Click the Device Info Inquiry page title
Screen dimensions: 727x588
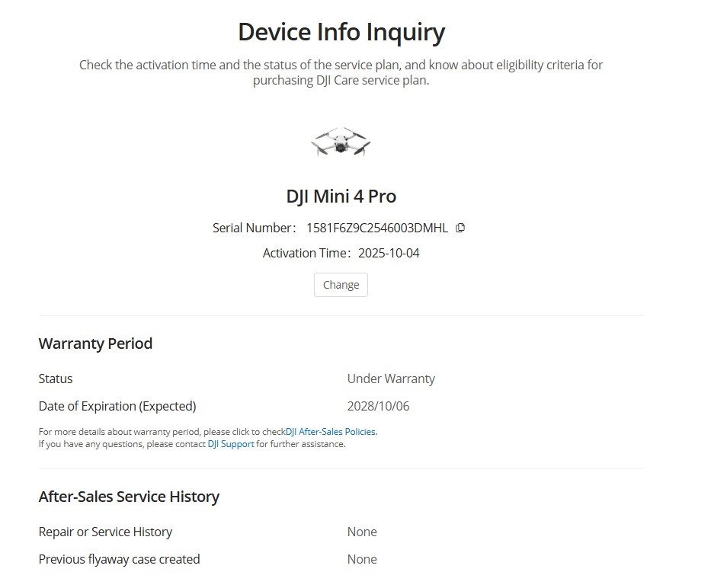341,32
